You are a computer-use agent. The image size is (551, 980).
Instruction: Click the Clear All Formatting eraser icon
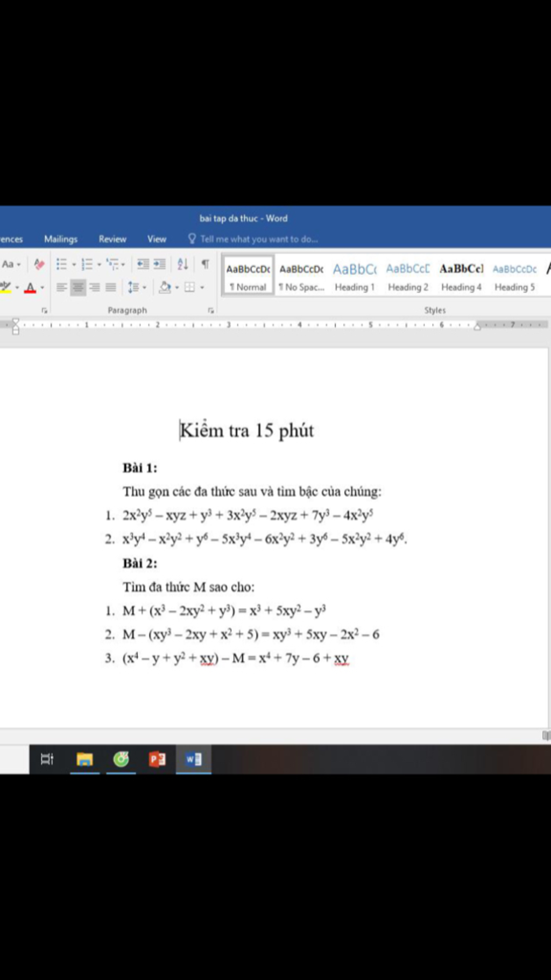[39, 264]
